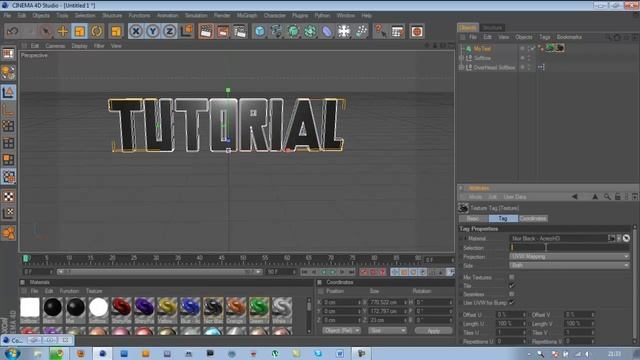Image resolution: width=640 pixels, height=360 pixels.
Task: Select the Live Selection arrow tool
Action: click(x=46, y=31)
